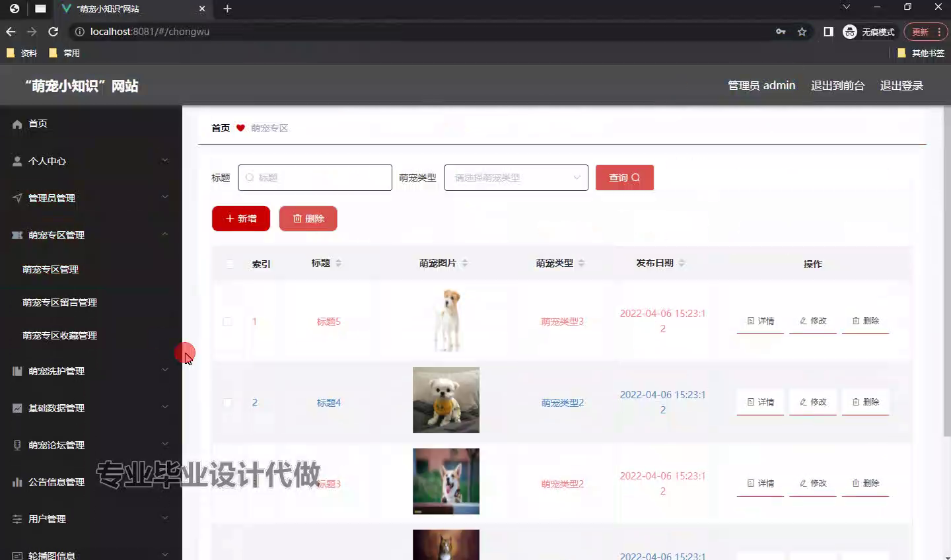Open 萌宠专区管理 submenu item
Screen dimensions: 951x560
50,269
